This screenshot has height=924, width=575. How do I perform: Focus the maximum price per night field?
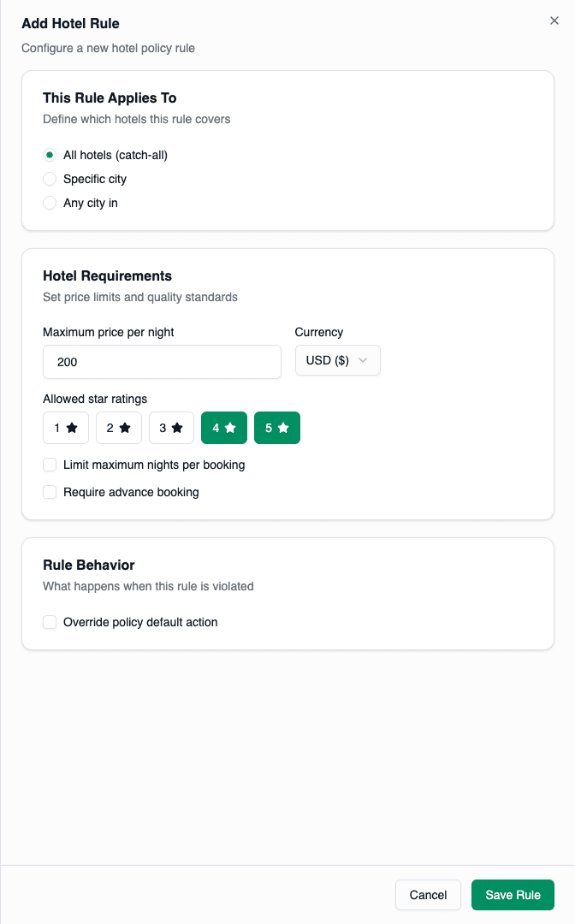[162, 362]
